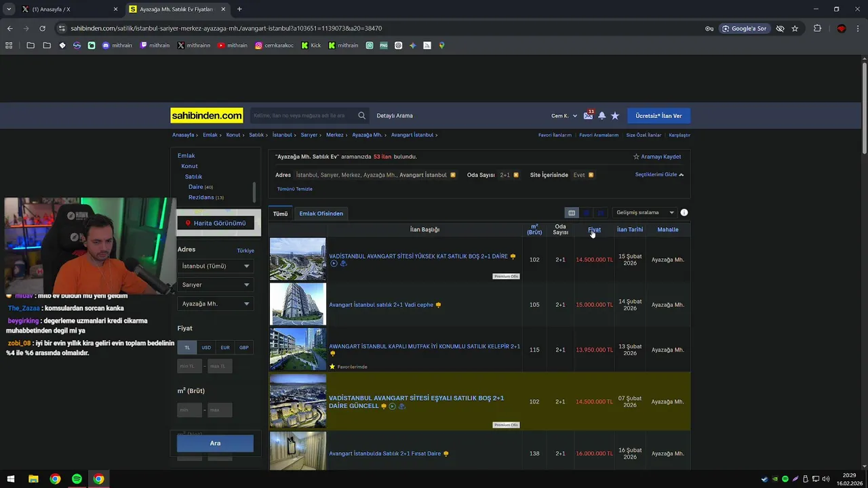
Task: Open File Explorer from the taskbar
Action: pos(33,479)
